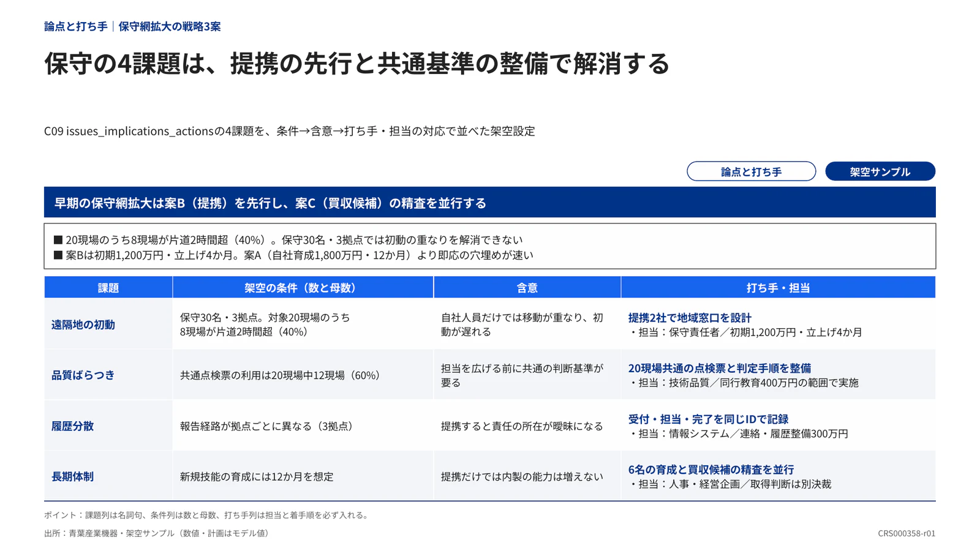980x551 pixels.
Task: Click the slide title 保守の4課題は、提携の先行
Action: (356, 63)
